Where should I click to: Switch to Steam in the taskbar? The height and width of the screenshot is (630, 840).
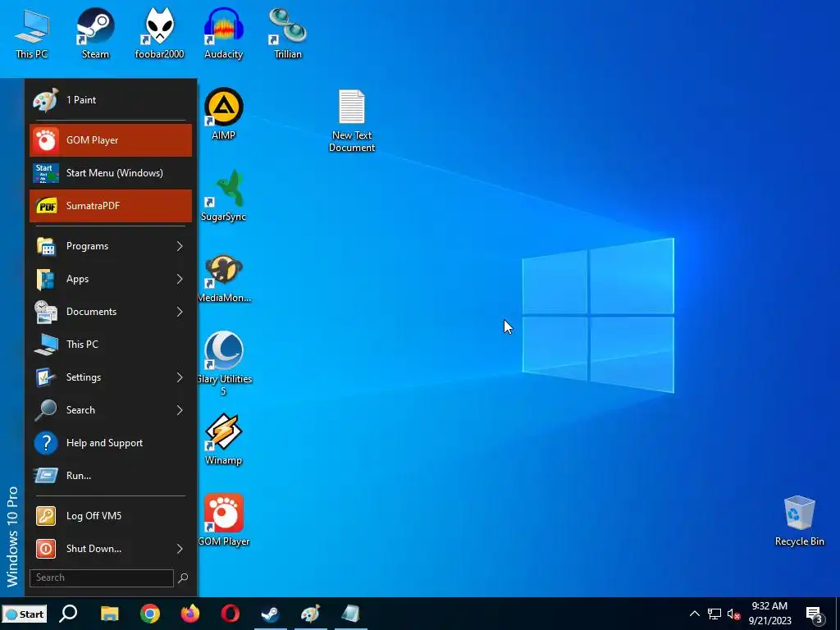coord(271,614)
